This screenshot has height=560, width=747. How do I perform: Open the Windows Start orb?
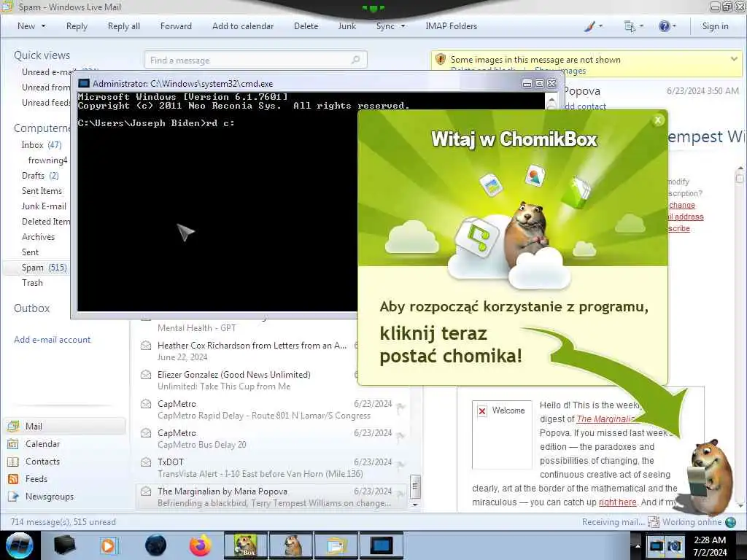click(19, 545)
